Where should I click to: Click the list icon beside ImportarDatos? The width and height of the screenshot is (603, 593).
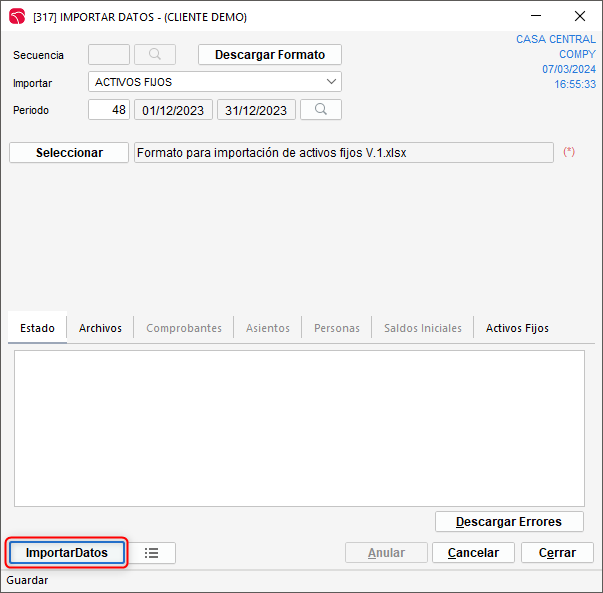[x=152, y=553]
